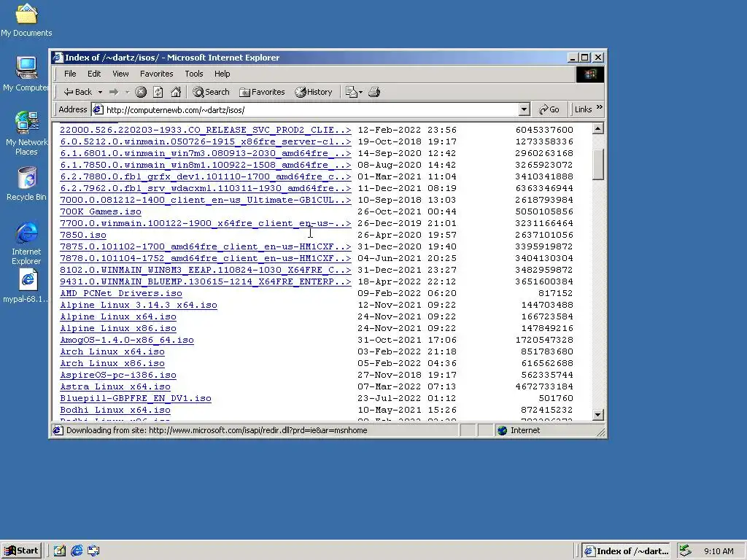Open the Favorites pane from toolbar

pyautogui.click(x=262, y=92)
